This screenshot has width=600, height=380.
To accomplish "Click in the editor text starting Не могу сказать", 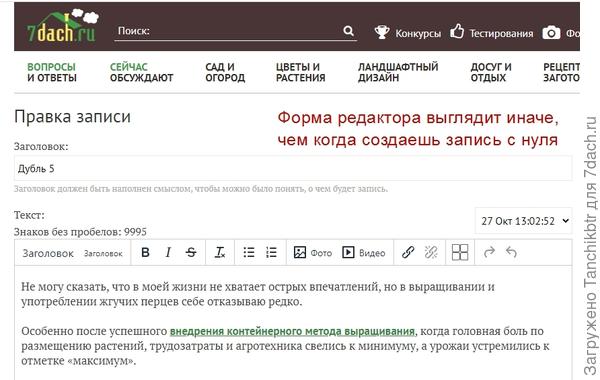I will point(258,294).
